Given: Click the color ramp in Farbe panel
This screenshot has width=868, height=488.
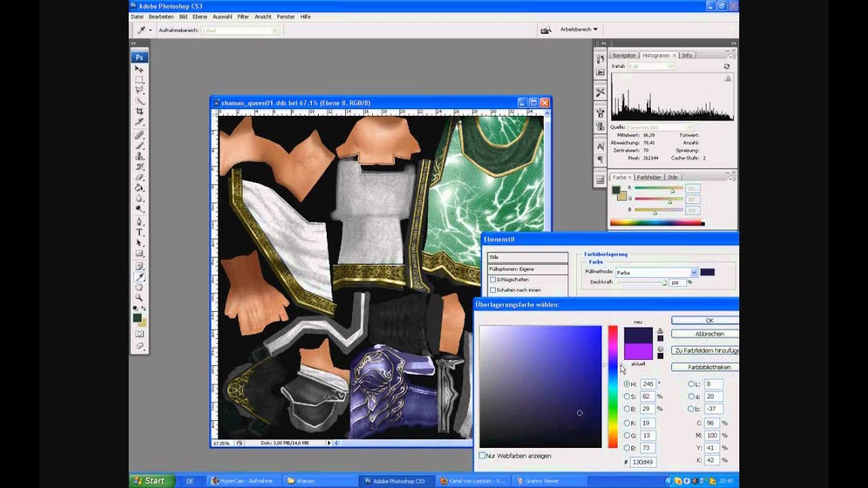Looking at the screenshot, I should coord(657,222).
